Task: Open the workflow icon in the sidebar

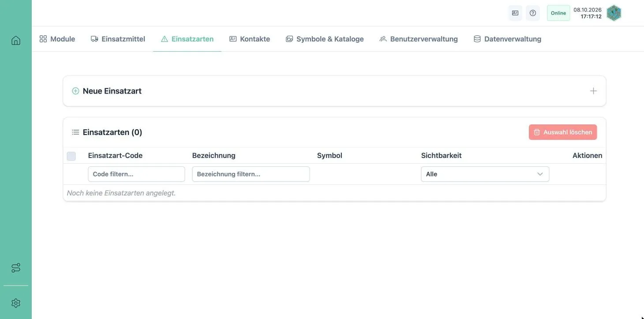Action: 16,268
